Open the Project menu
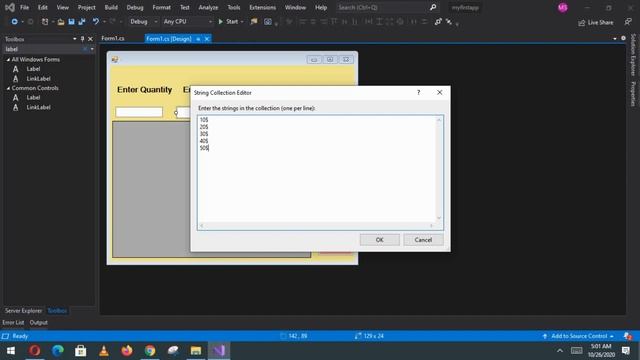640x360 pixels. (87, 7)
